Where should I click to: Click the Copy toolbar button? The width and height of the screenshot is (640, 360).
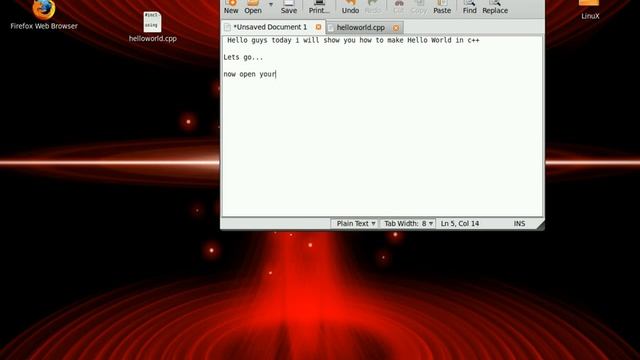pos(419,7)
